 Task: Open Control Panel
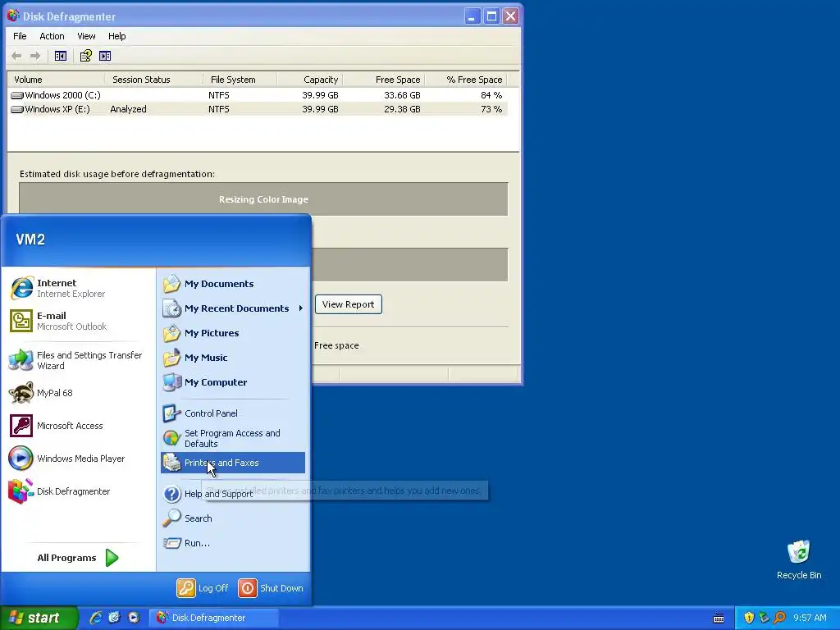233,413
